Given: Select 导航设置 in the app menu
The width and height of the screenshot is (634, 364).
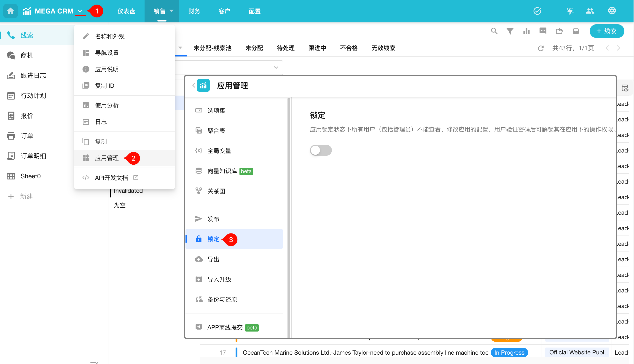Looking at the screenshot, I should click(107, 53).
